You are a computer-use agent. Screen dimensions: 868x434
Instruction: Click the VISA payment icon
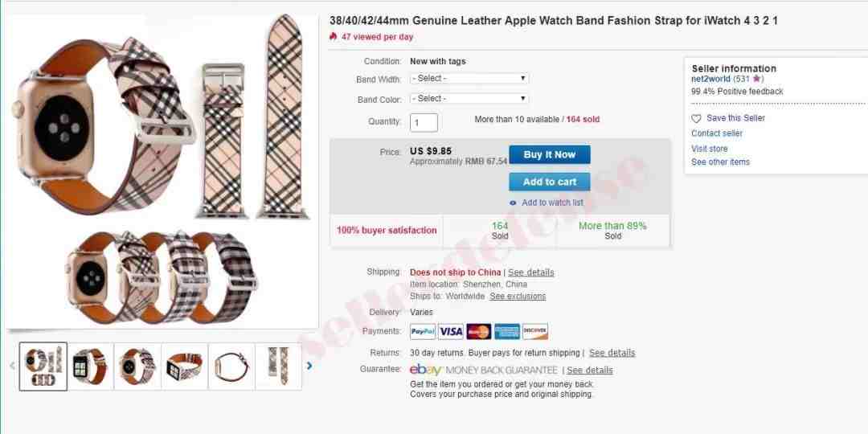click(x=451, y=332)
